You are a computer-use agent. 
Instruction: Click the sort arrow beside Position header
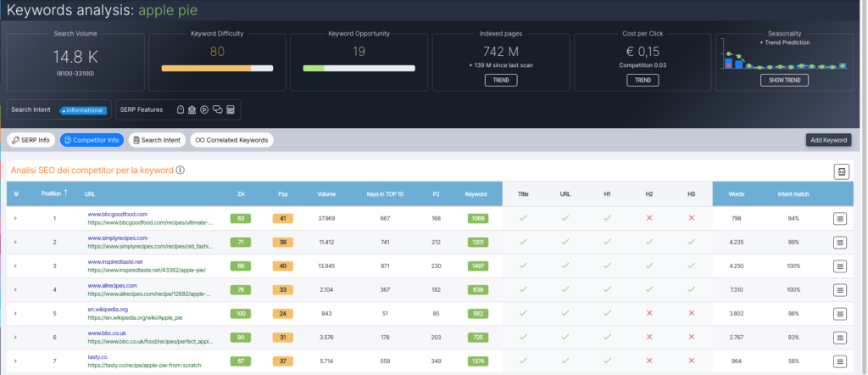[x=67, y=193]
